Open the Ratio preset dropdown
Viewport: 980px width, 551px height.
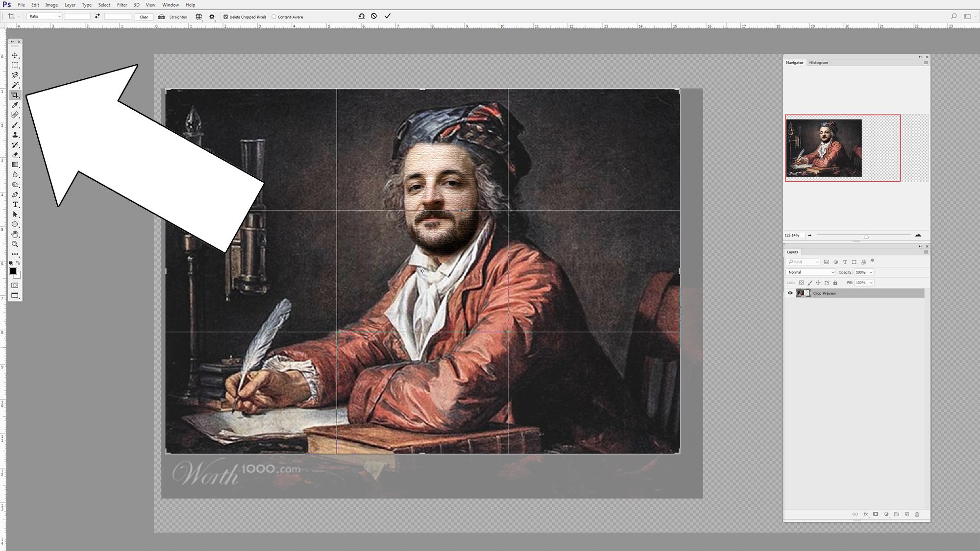[44, 16]
